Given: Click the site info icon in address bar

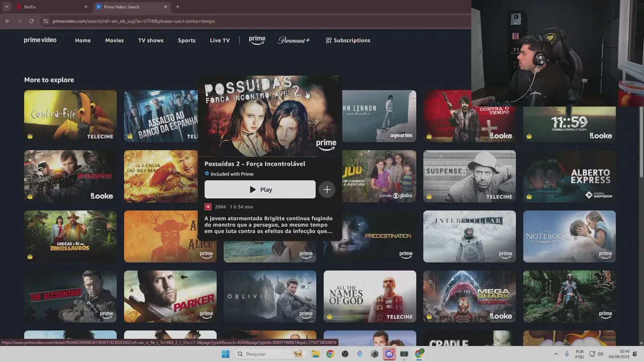Looking at the screenshot, I should [46, 21].
